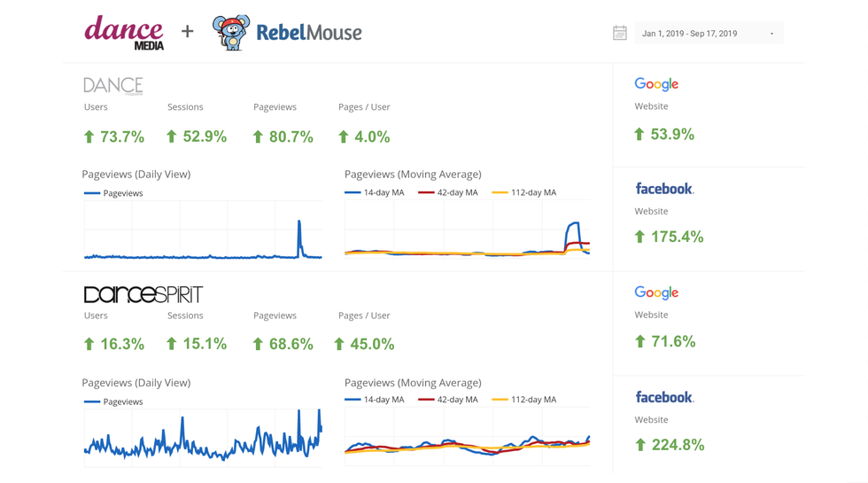Click the Dance Magazine 73.7% Users metric
This screenshot has width=868, height=483.
point(114,136)
